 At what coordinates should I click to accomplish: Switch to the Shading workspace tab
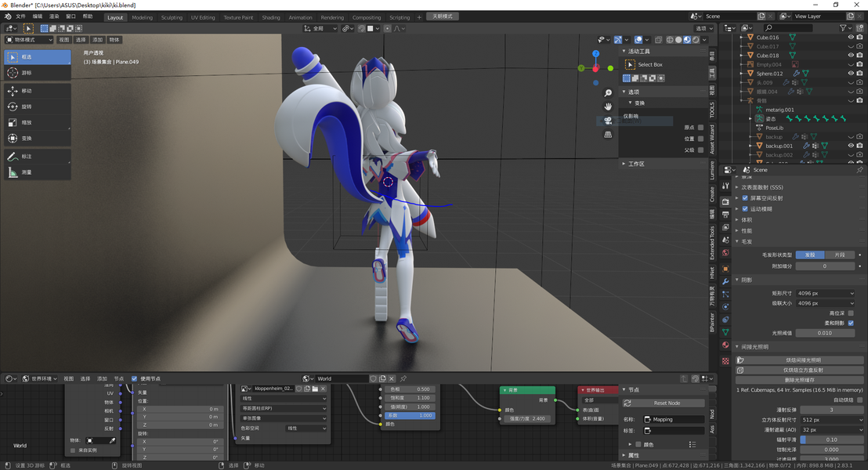coord(271,17)
